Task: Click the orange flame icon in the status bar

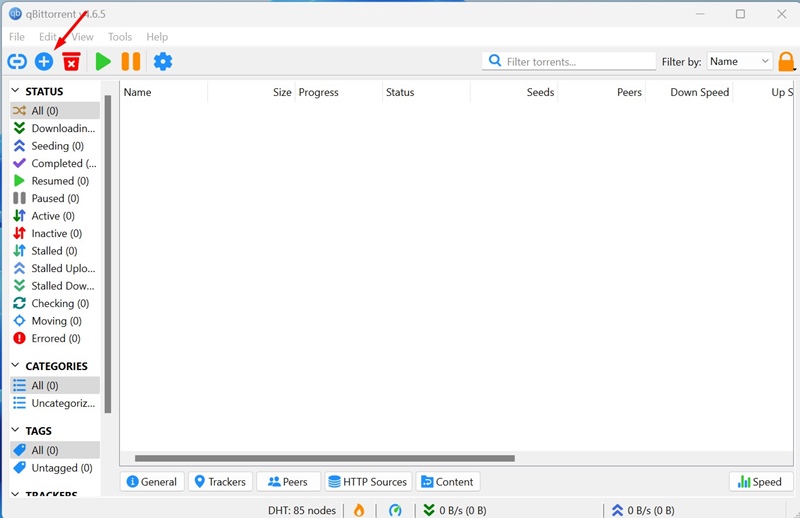Action: [x=359, y=510]
